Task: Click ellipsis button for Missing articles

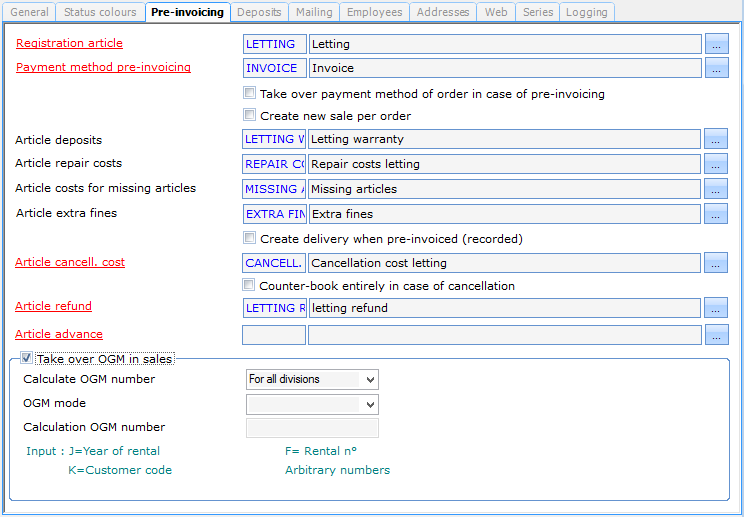Action: coord(716,189)
